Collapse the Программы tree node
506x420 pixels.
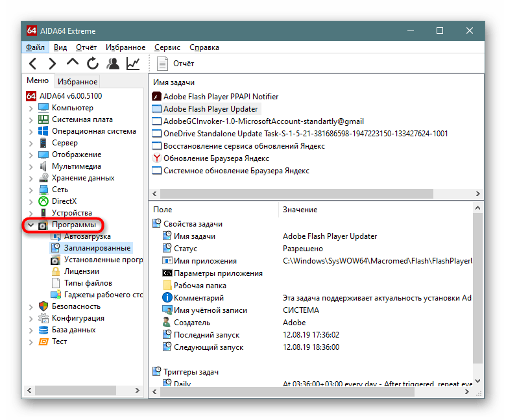click(30, 225)
